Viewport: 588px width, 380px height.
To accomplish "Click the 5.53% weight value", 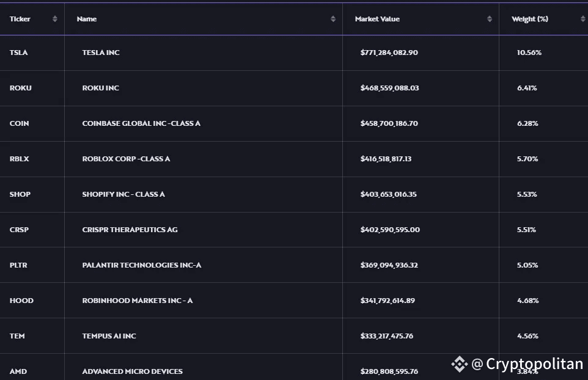I will (x=527, y=194).
